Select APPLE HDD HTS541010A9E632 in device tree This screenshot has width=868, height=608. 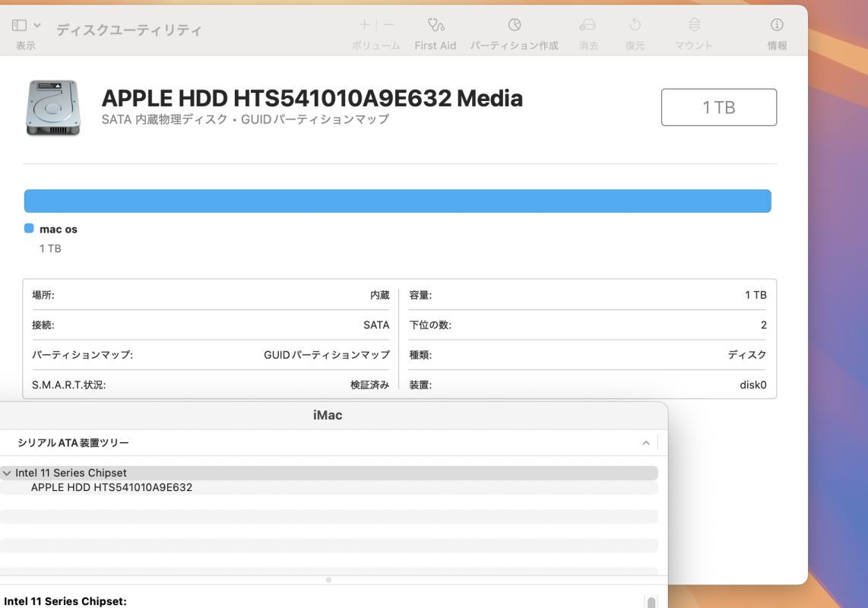coord(110,486)
